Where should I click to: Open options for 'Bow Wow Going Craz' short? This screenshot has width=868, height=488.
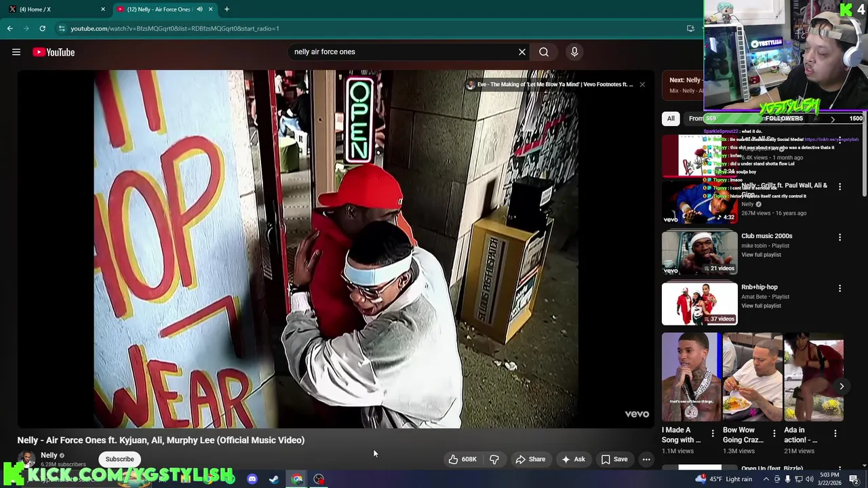(774, 433)
